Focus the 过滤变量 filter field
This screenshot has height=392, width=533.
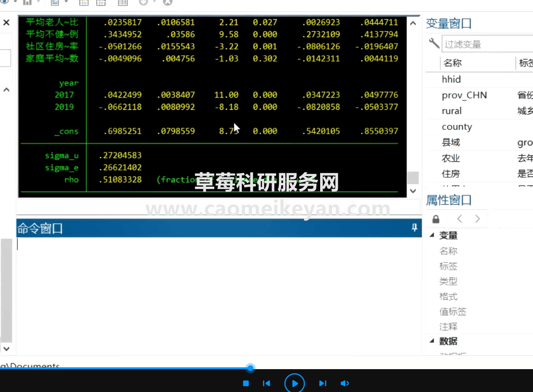click(x=487, y=44)
